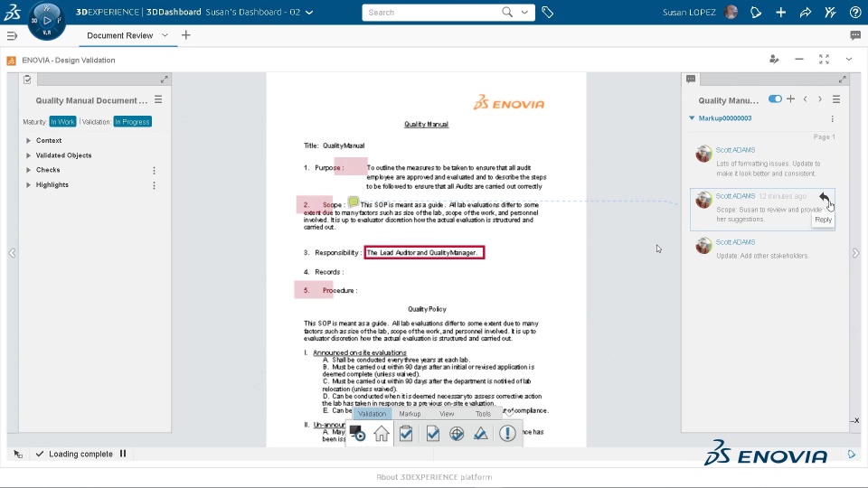Expand the left validation panel

click(x=165, y=80)
